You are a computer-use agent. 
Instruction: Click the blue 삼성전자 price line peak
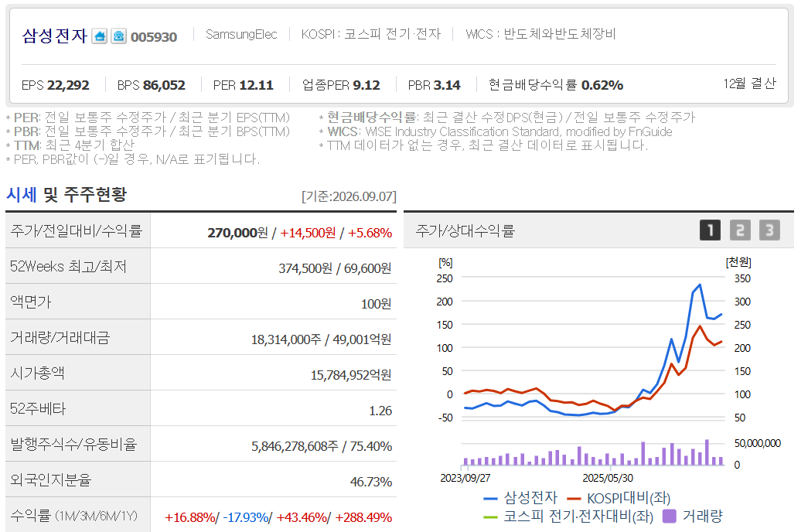699,285
